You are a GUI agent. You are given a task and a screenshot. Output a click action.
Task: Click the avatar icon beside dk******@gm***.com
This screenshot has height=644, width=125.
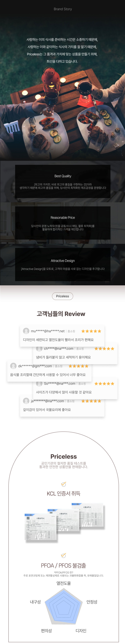pyautogui.click(x=13, y=366)
